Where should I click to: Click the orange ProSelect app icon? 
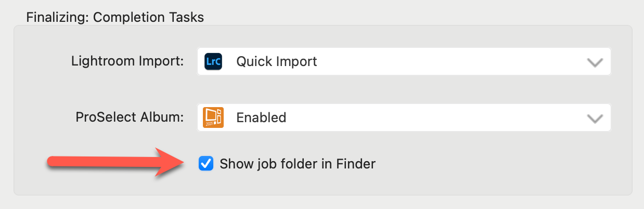click(x=213, y=118)
